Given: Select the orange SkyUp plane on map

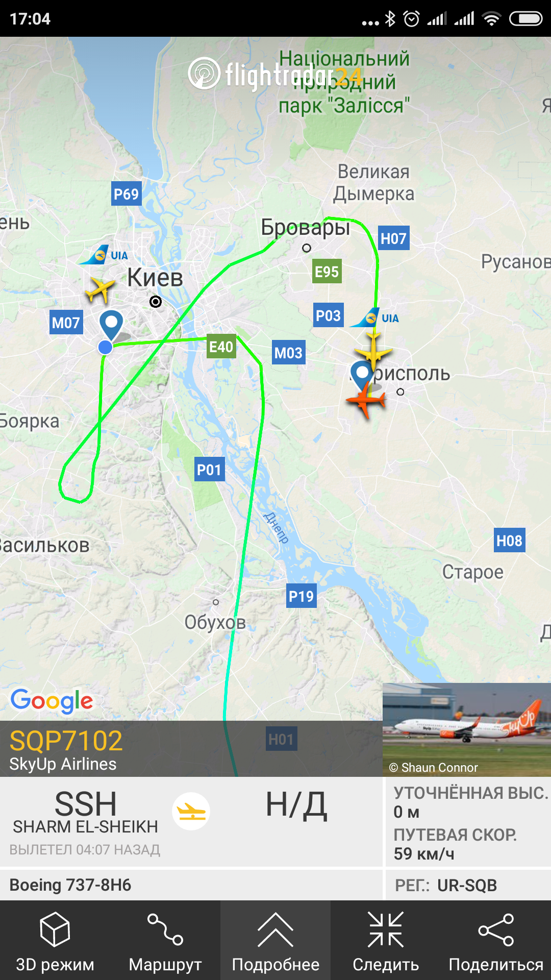Looking at the screenshot, I should pyautogui.click(x=366, y=400).
